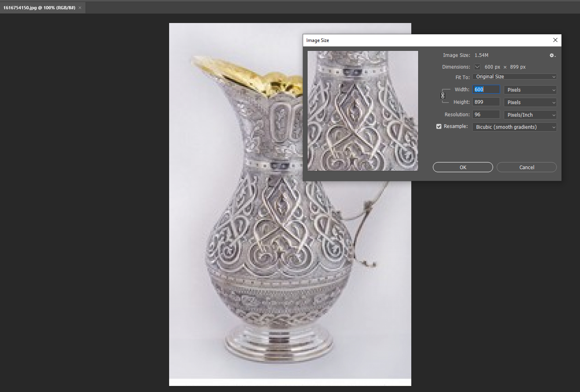Open the Fit To Original Size dropdown
Viewport: 580px width, 392px height.
(515, 77)
